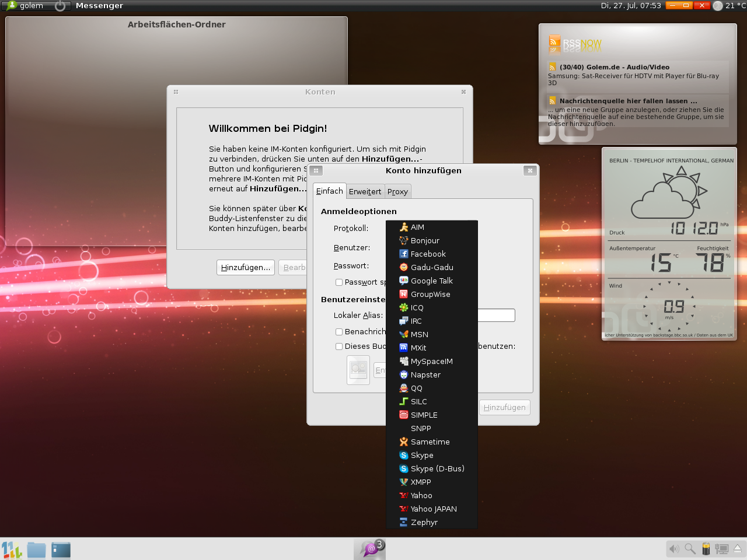Select the Facebook protocol icon
747x560 pixels.
pyautogui.click(x=403, y=254)
